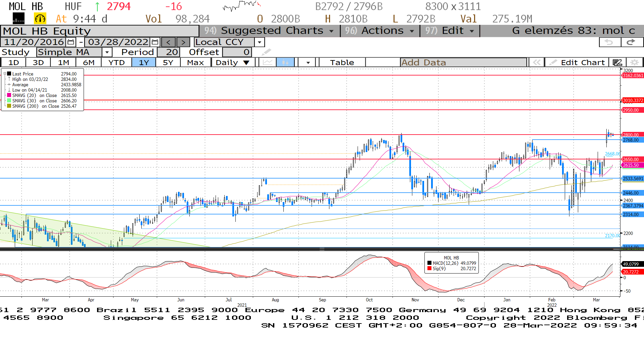The height and width of the screenshot is (344, 644).
Task: Click the red Sig(9) legend swatch
Action: tap(429, 268)
